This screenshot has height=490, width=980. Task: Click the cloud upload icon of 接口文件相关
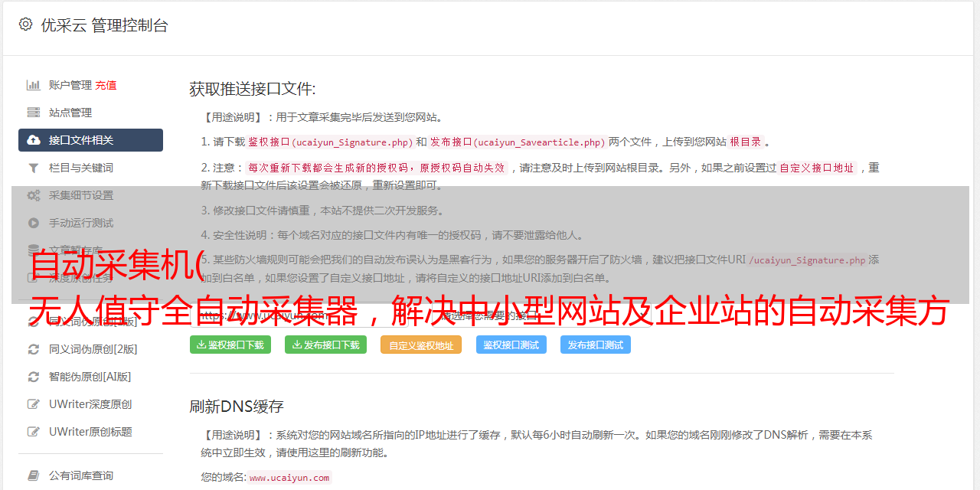[34, 140]
